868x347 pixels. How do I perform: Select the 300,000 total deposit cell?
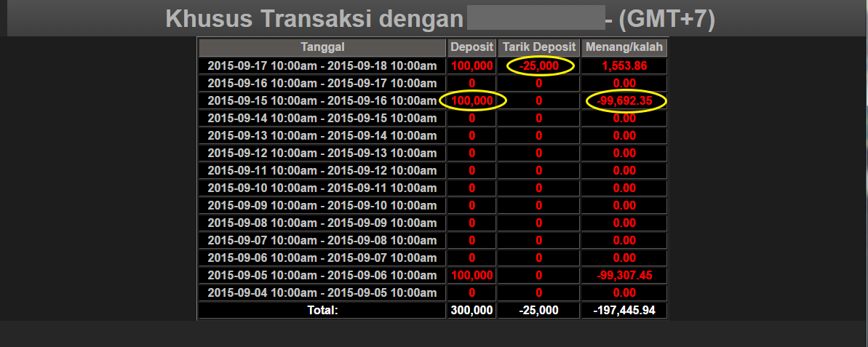[x=472, y=310]
